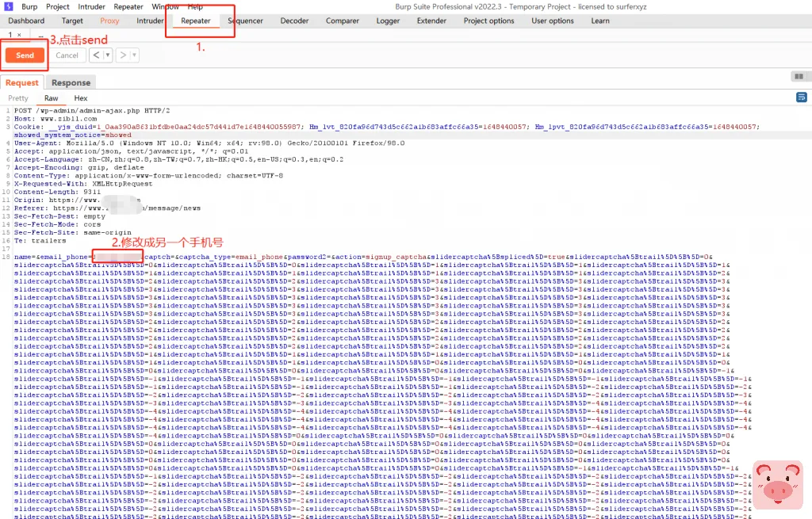Click the X-Requested-With: XMLHttpRequest line
The image size is (812, 519).
point(83,184)
